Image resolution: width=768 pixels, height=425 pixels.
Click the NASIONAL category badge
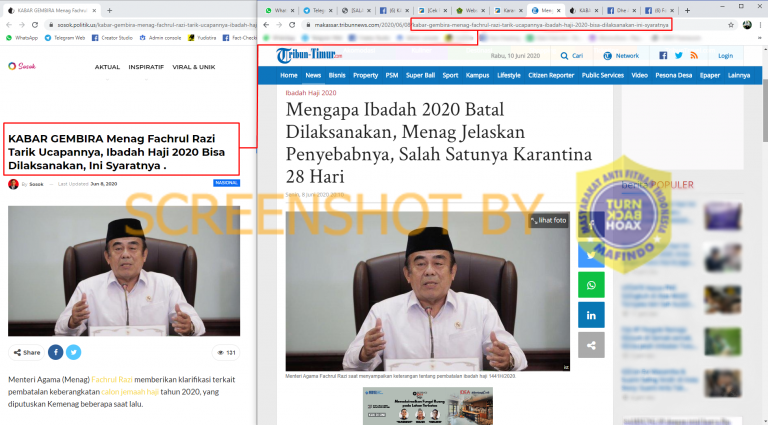coord(226,183)
